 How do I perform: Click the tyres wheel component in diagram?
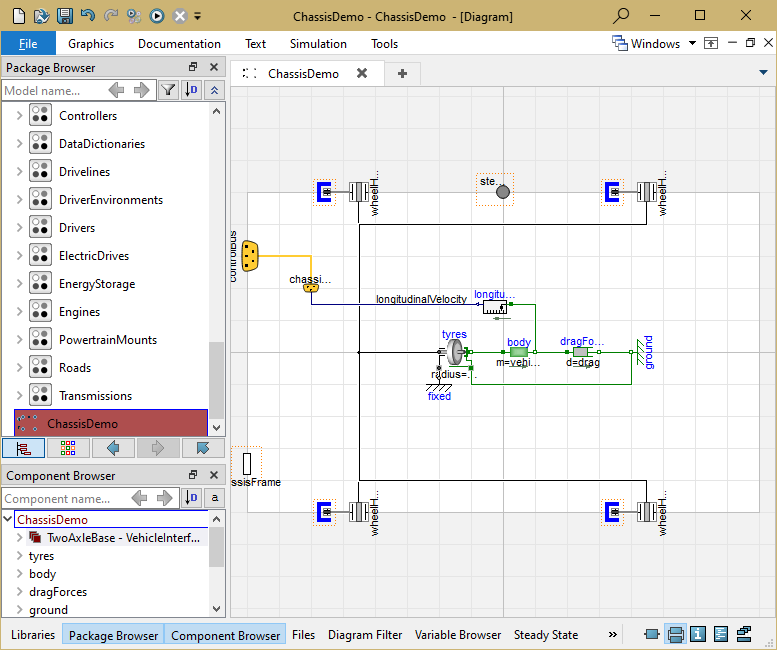[455, 352]
